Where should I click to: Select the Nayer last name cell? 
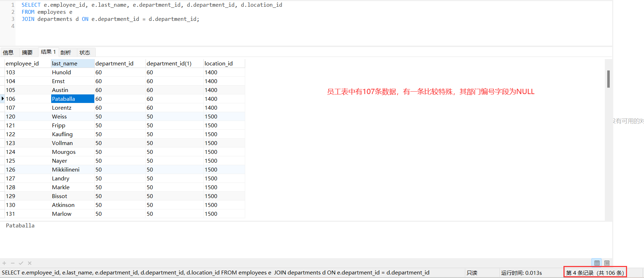pyautogui.click(x=72, y=161)
